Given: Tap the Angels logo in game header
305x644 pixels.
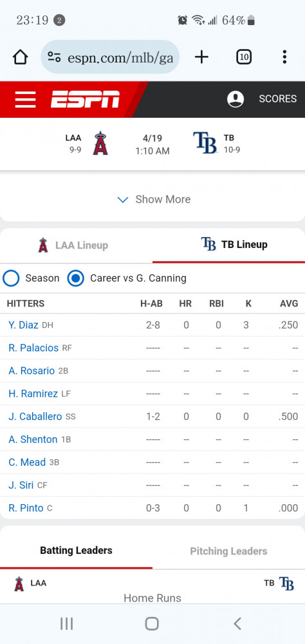Looking at the screenshot, I should point(100,144).
